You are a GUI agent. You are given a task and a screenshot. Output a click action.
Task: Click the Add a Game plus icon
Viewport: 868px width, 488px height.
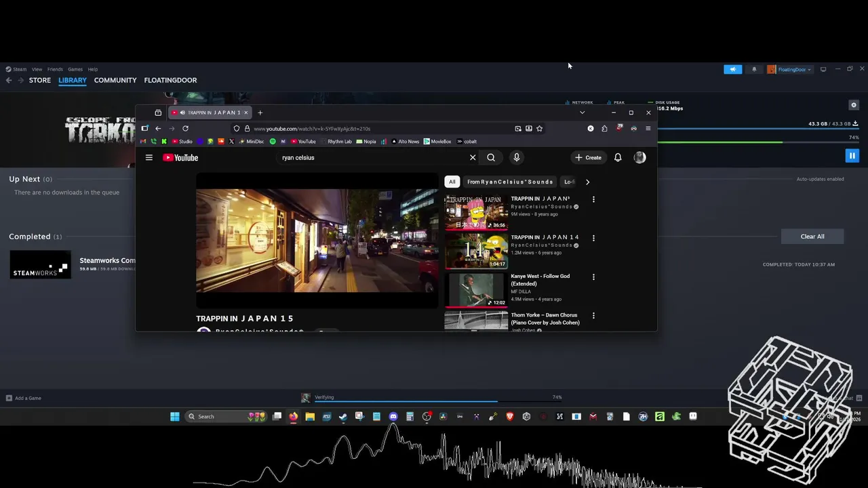tap(9, 398)
